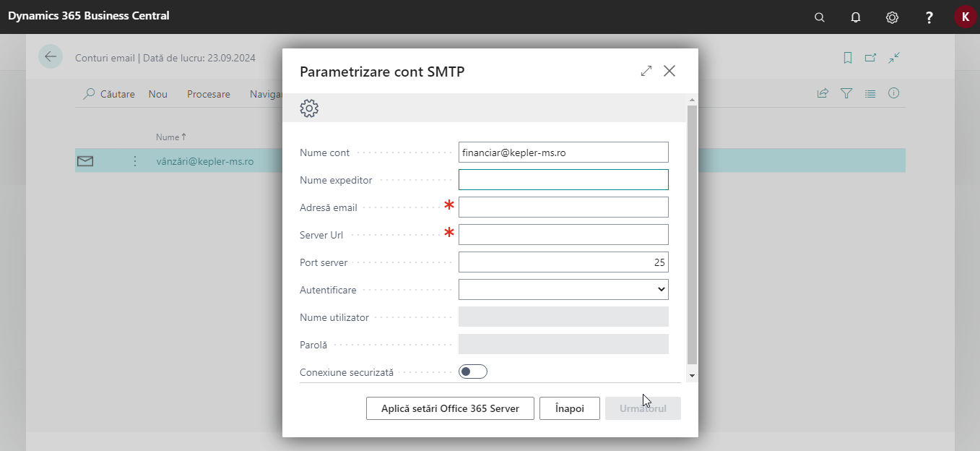Open the notifications bell

click(856, 17)
